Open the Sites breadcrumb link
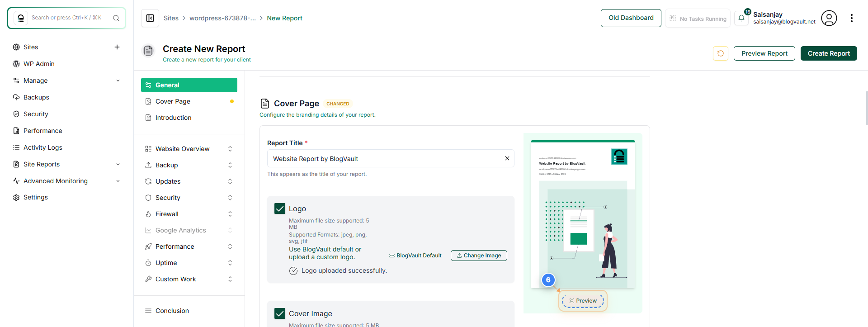The image size is (868, 327). pyautogui.click(x=171, y=18)
